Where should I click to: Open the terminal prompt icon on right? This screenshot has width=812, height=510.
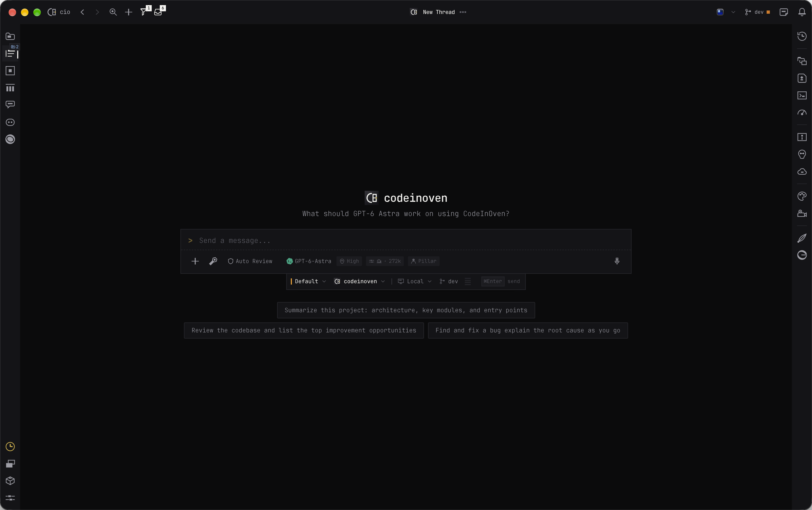tap(802, 95)
